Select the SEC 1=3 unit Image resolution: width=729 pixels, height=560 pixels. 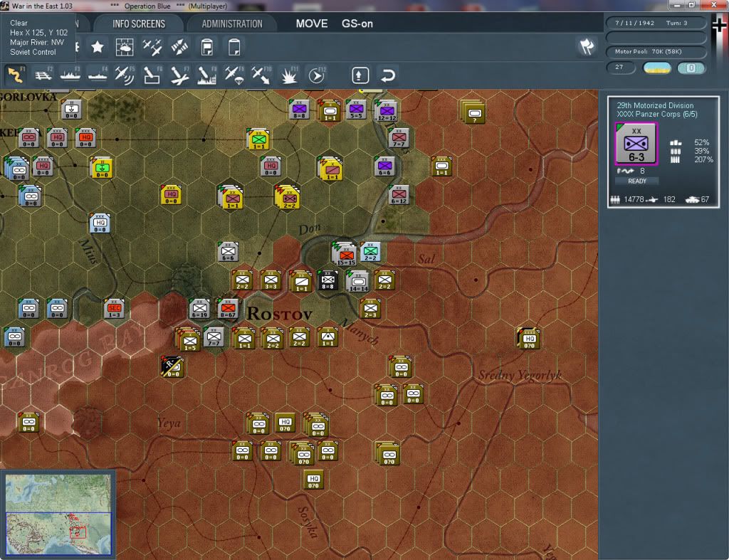115,309
